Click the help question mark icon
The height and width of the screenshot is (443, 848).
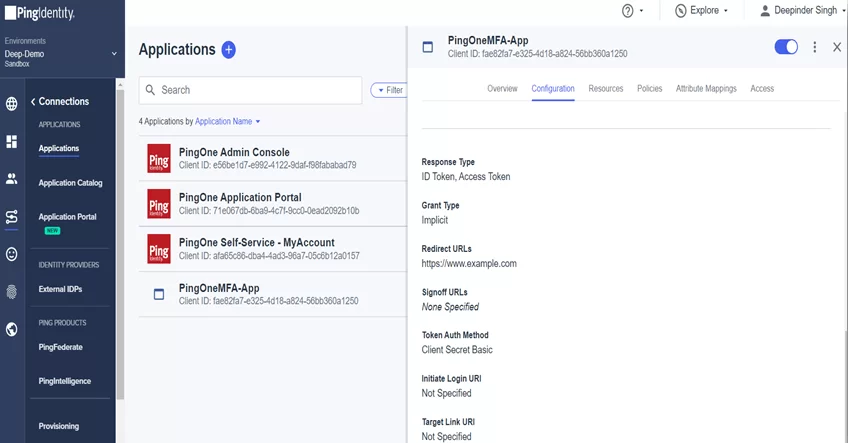[627, 11]
